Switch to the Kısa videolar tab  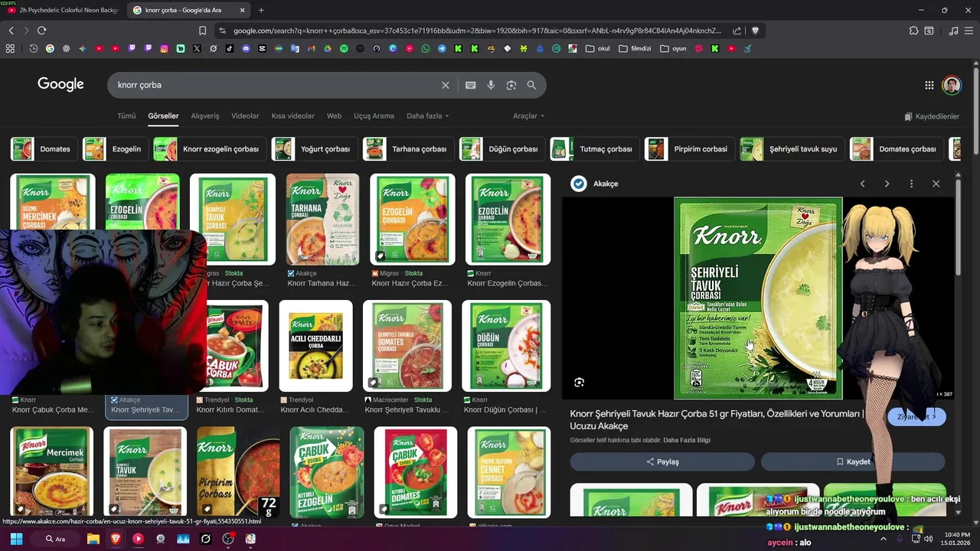292,116
